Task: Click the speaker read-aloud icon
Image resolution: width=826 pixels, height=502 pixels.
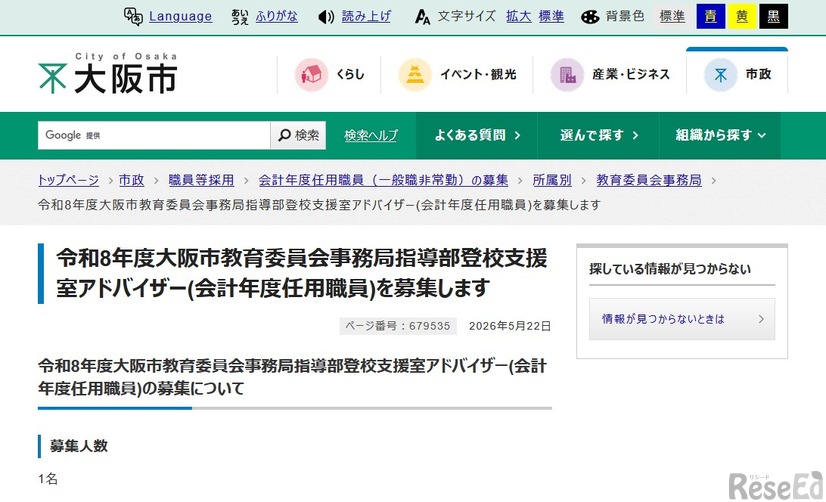Action: (326, 17)
